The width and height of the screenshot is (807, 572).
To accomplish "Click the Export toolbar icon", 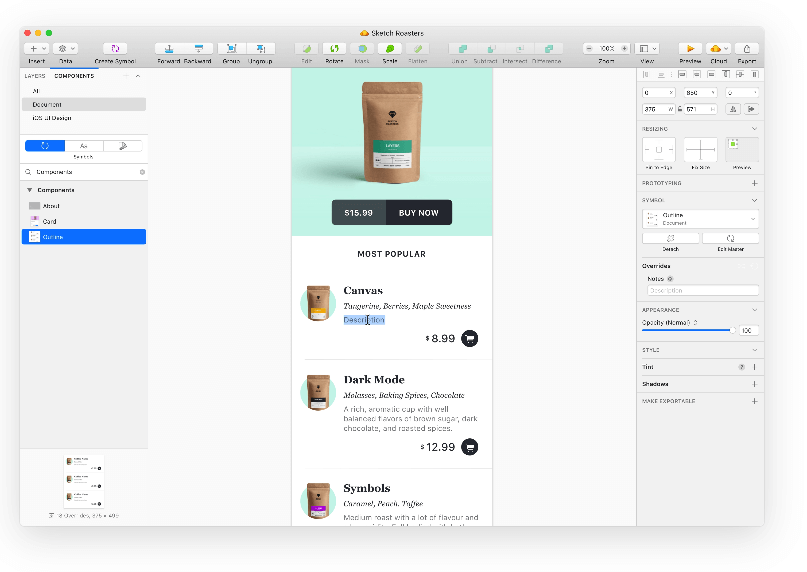I will [x=747, y=48].
